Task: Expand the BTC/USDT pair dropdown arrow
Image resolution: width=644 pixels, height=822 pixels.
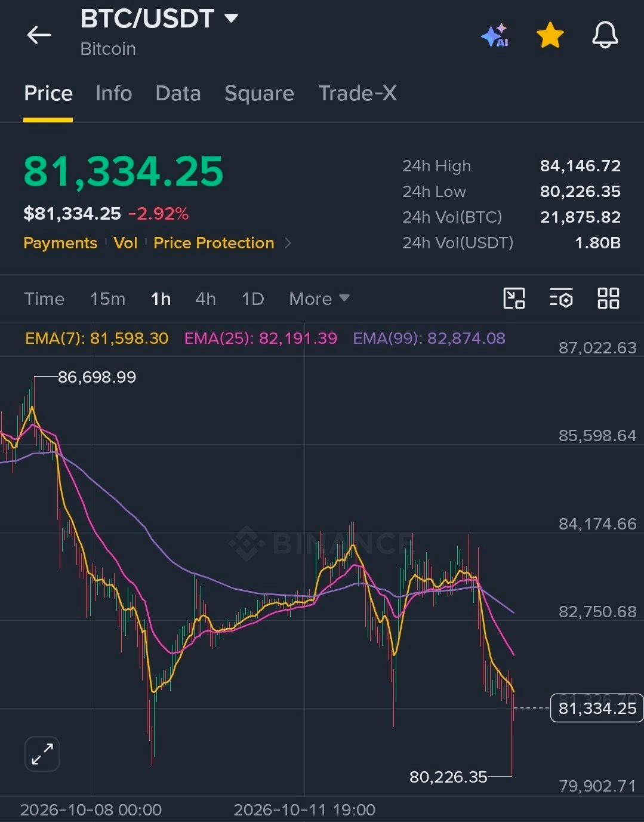Action: (x=231, y=19)
